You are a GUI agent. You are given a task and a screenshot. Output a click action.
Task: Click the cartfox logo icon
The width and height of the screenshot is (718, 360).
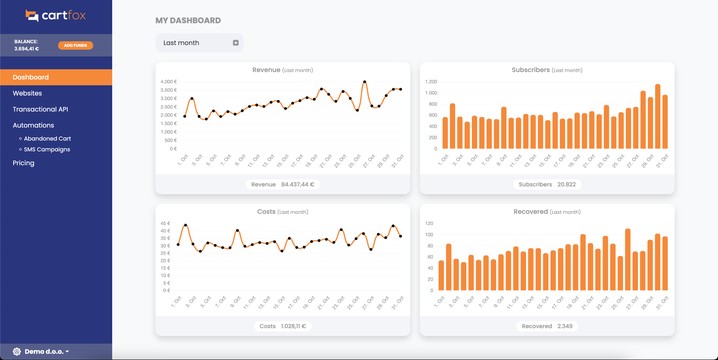(x=32, y=16)
